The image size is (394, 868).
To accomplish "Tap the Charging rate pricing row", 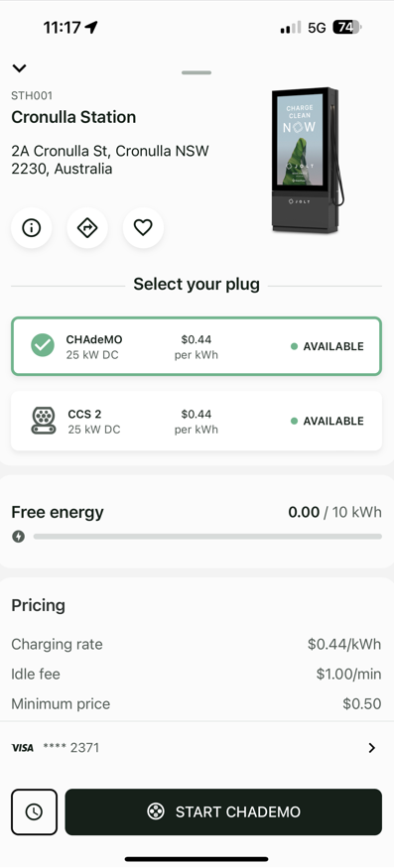I will coord(197,645).
